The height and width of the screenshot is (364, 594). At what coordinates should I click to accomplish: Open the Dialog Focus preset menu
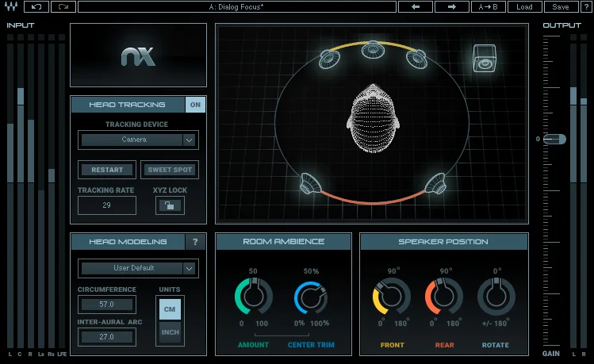(237, 7)
